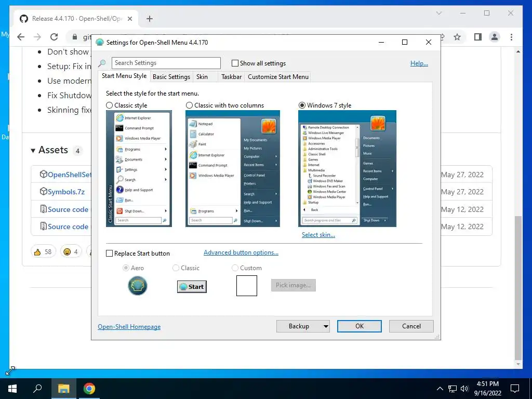The height and width of the screenshot is (399, 532).
Task: Click the volume speaker tray icon
Action: coord(464,389)
